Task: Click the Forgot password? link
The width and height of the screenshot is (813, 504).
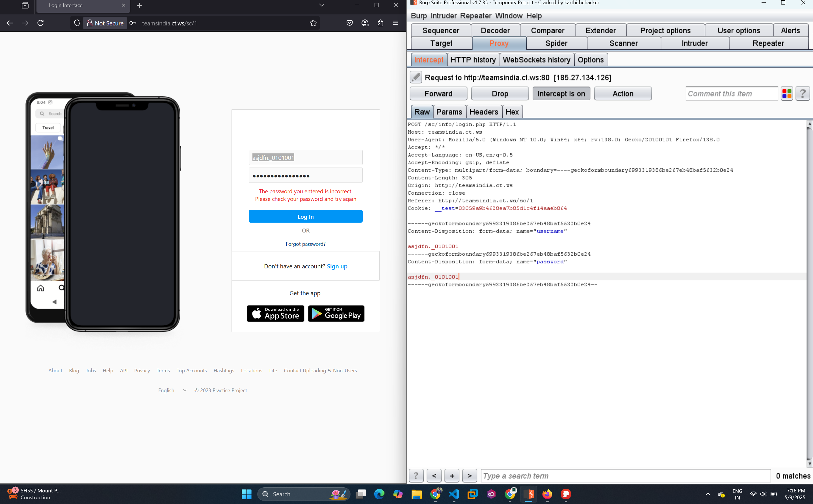Action: pyautogui.click(x=306, y=244)
